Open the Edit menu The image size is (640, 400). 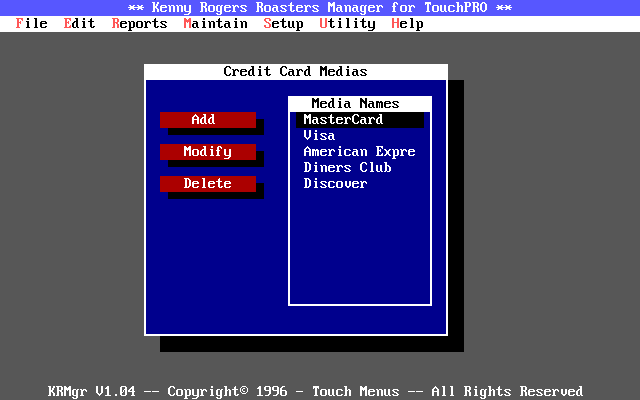click(x=79, y=24)
